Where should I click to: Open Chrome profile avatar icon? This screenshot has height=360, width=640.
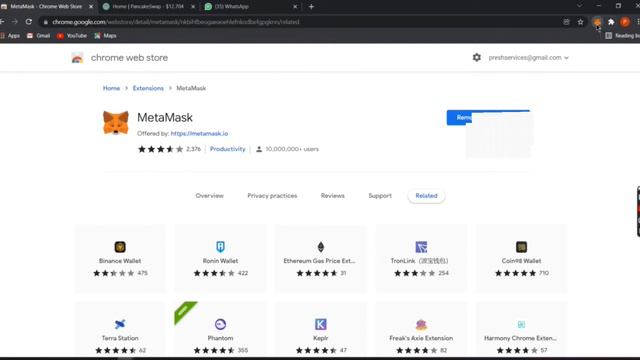pos(625,22)
